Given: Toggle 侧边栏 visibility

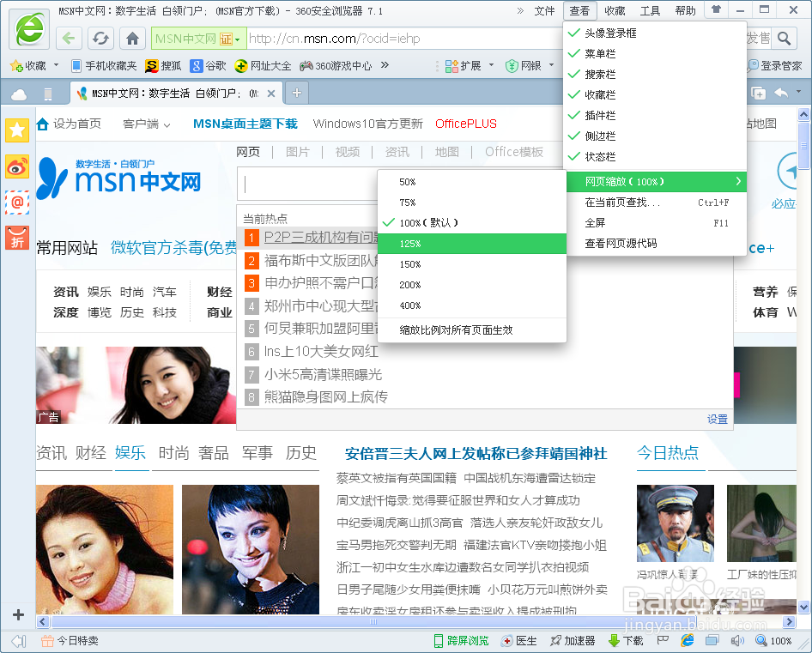Looking at the screenshot, I should [x=655, y=136].
